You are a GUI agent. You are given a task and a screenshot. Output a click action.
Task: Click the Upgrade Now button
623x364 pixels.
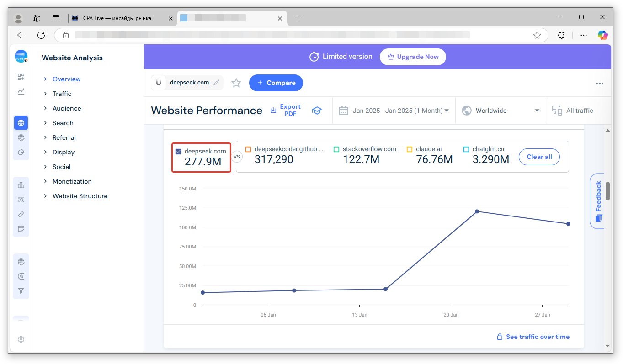click(413, 57)
